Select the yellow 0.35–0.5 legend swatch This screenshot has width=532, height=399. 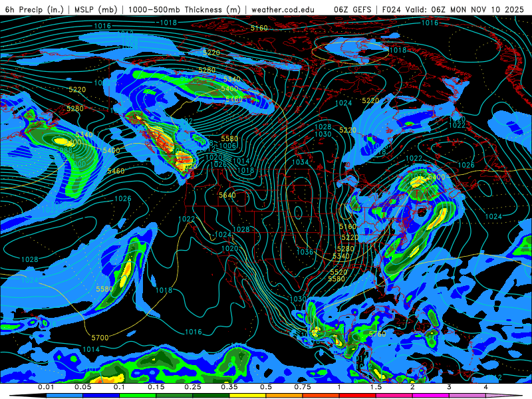pos(247,396)
